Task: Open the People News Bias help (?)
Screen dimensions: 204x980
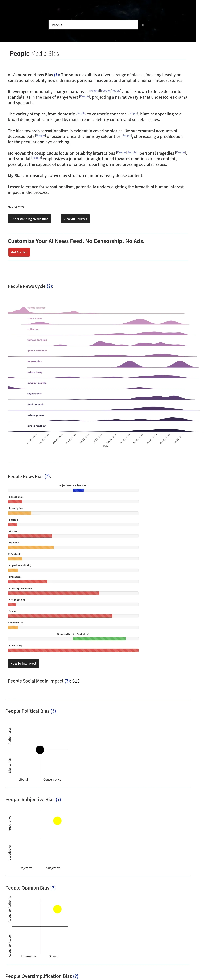Action: click(47, 476)
